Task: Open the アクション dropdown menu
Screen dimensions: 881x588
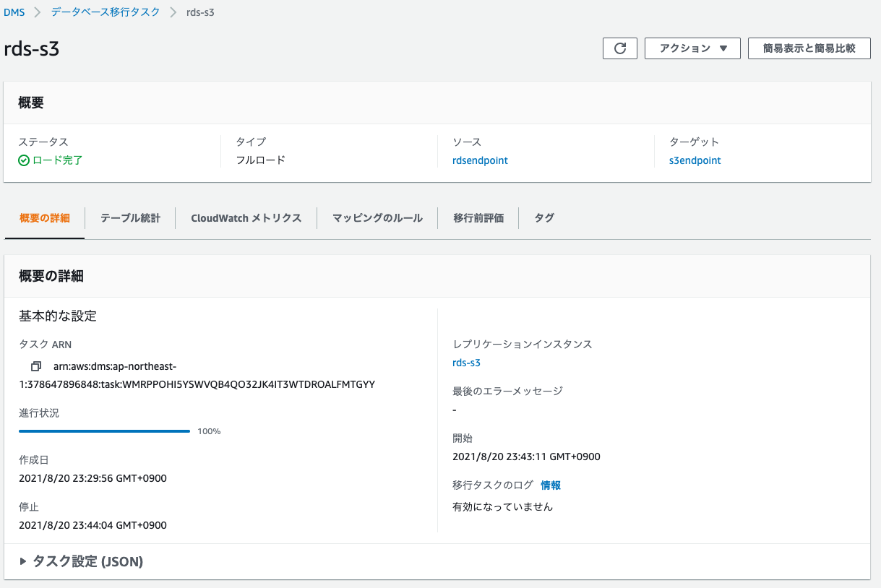Action: 692,48
